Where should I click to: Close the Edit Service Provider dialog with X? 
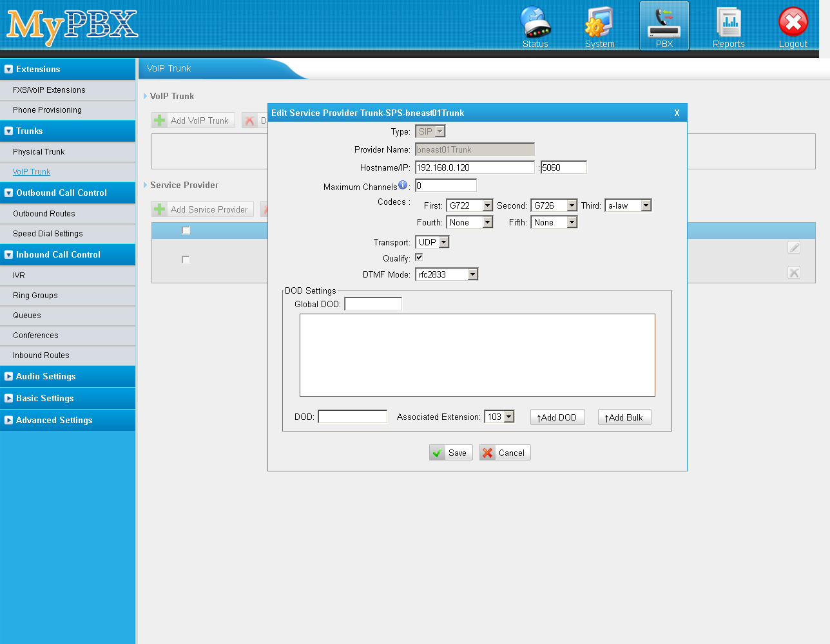click(x=677, y=113)
